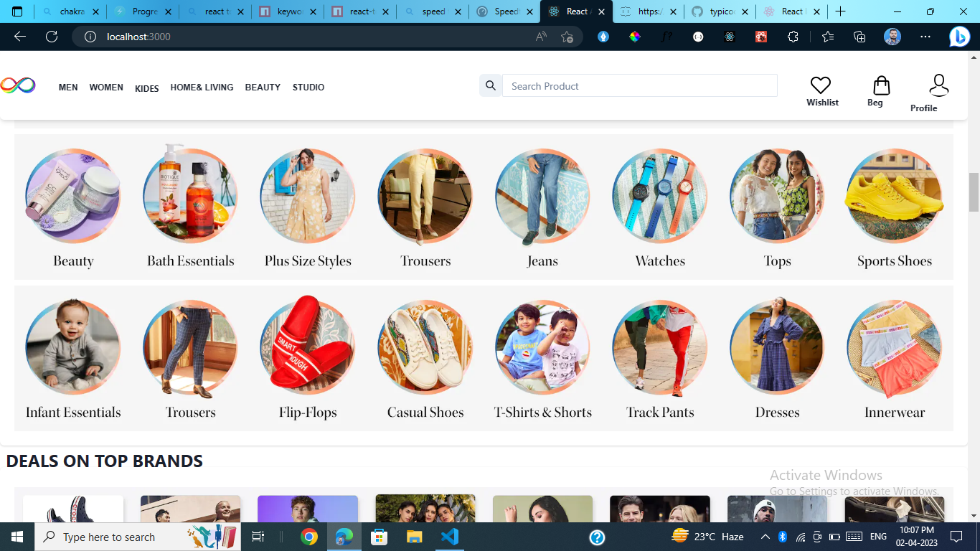The image size is (980, 551).
Task: Open the Wishlist heart icon
Action: 821,85
